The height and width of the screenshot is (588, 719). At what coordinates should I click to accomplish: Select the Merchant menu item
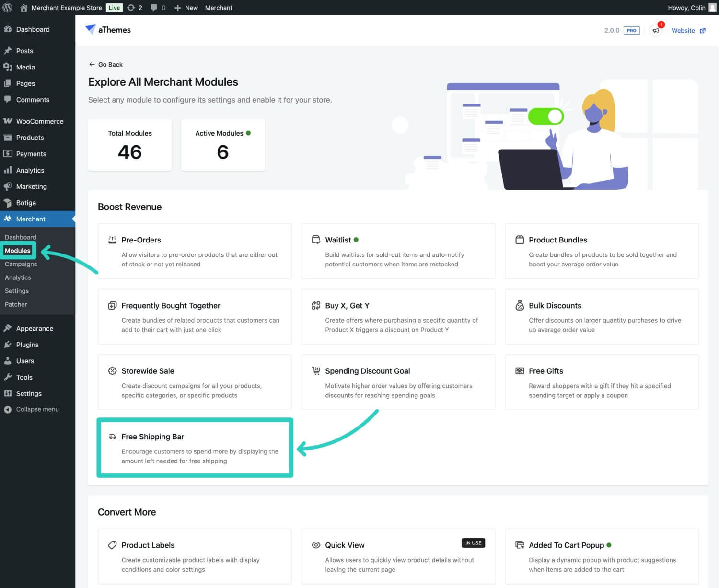pyautogui.click(x=37, y=219)
